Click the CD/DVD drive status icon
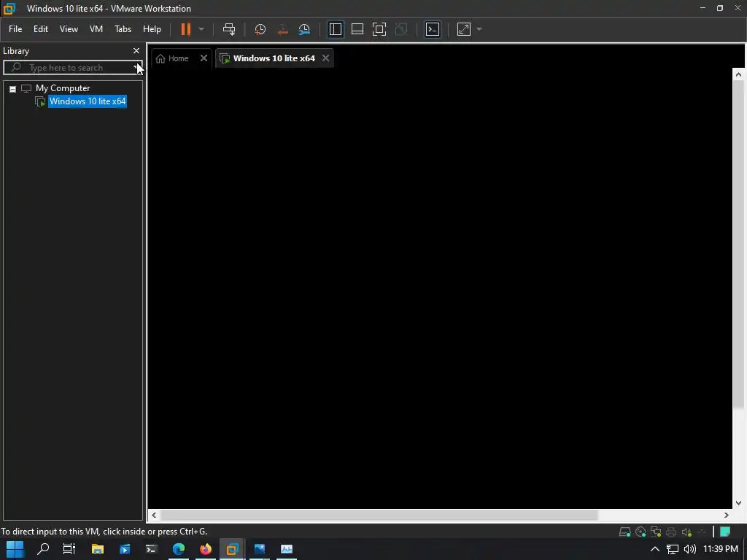Image resolution: width=747 pixels, height=560 pixels. tap(640, 532)
